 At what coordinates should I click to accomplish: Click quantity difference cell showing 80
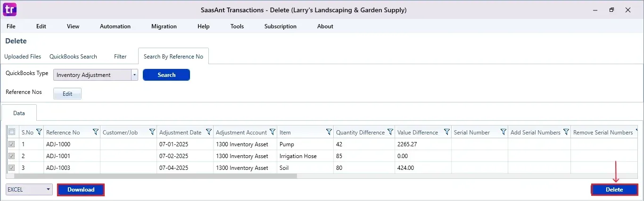(364, 168)
